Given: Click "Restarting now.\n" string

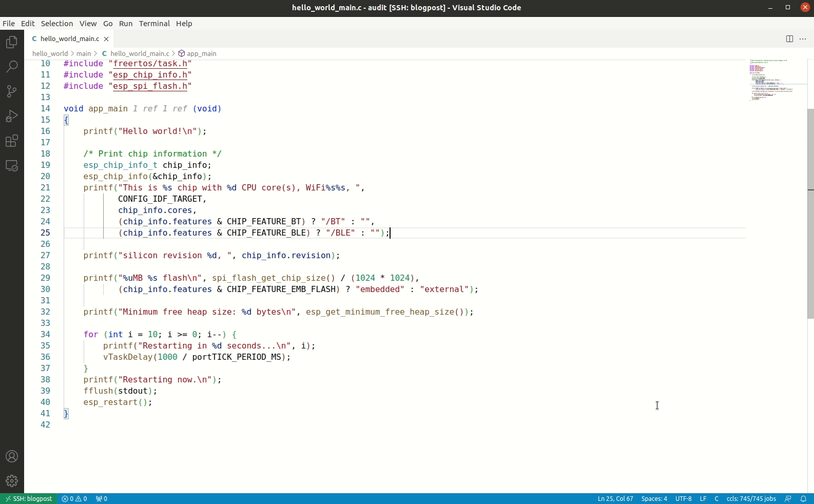Looking at the screenshot, I should pos(165,380).
